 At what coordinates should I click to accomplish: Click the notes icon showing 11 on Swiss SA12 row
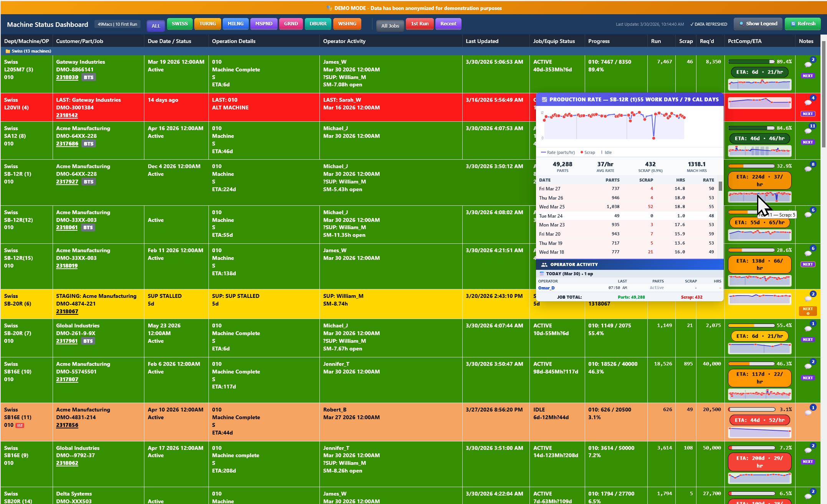(808, 131)
